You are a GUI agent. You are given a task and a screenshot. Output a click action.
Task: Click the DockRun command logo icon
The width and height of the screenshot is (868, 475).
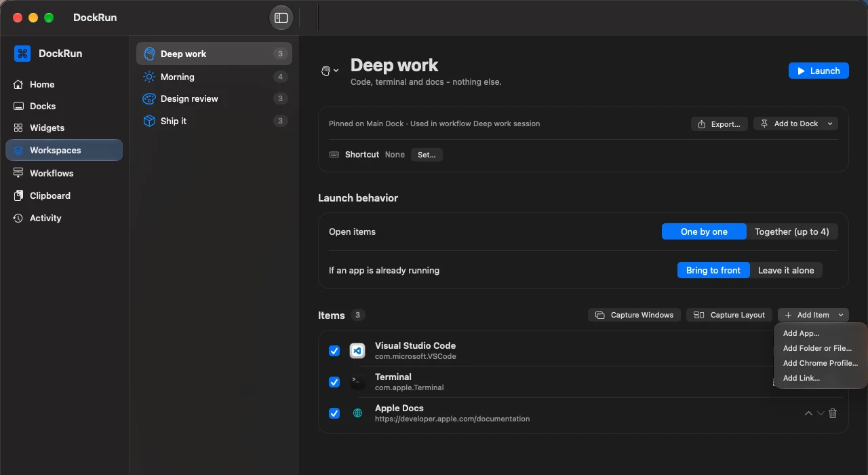click(22, 54)
